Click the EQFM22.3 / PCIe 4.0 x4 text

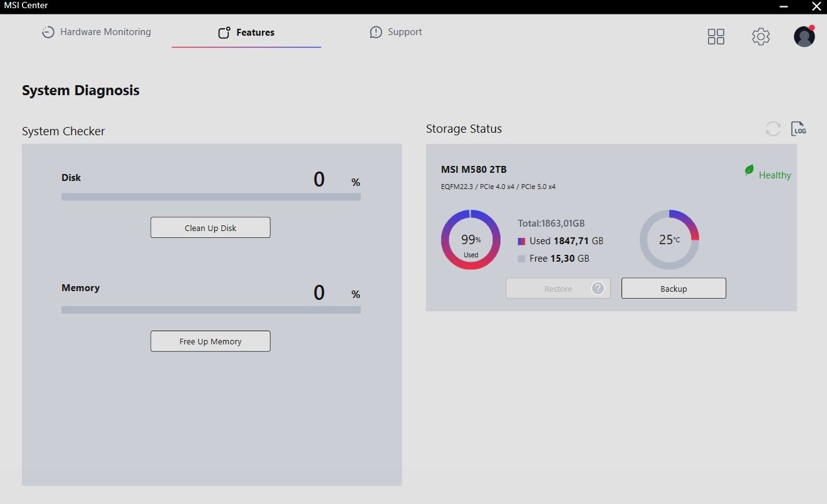pos(498,187)
